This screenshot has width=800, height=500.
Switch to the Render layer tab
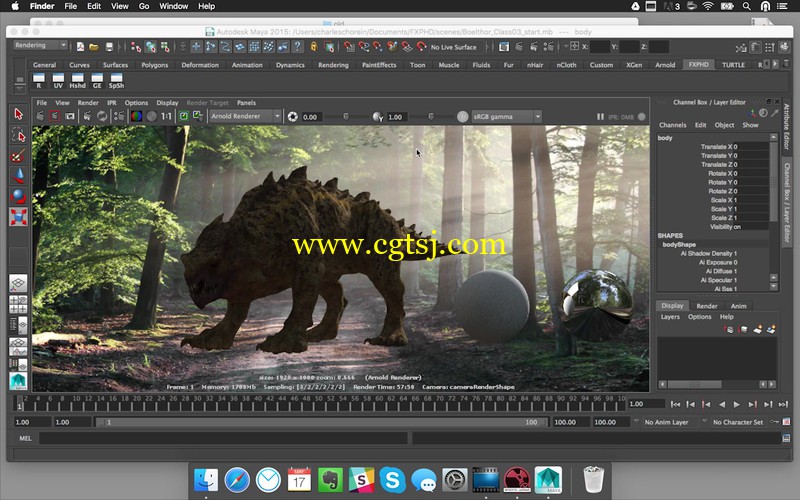click(707, 306)
